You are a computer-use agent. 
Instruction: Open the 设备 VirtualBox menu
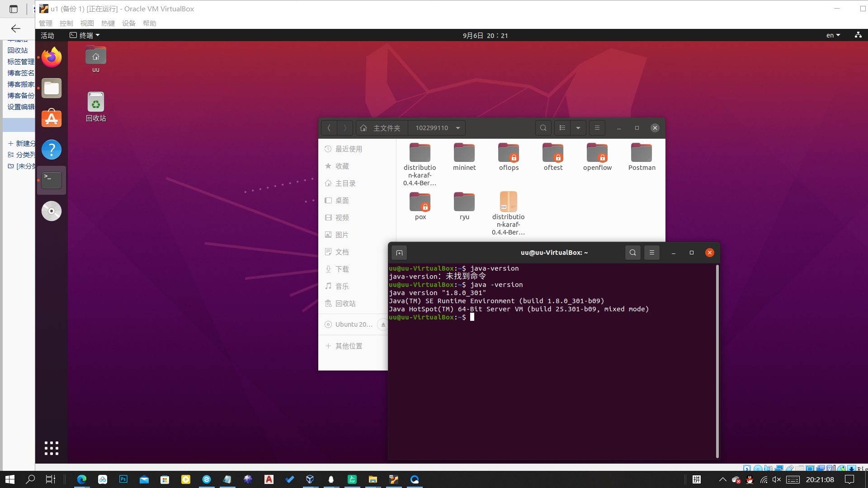point(128,23)
